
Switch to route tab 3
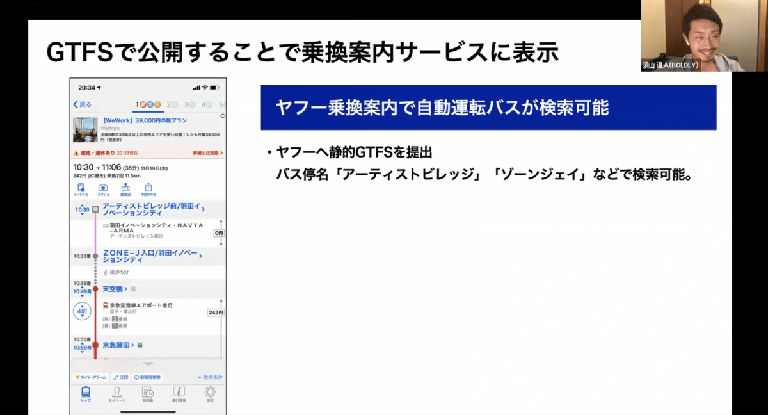pyautogui.click(x=190, y=104)
